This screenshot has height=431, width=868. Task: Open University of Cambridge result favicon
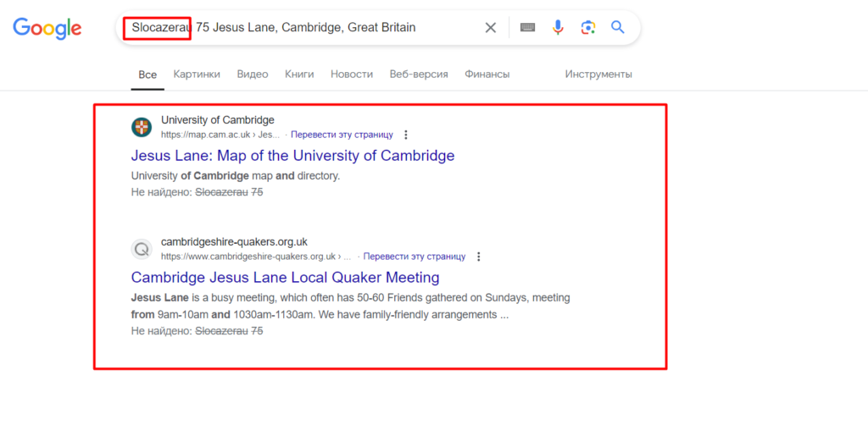click(x=142, y=127)
